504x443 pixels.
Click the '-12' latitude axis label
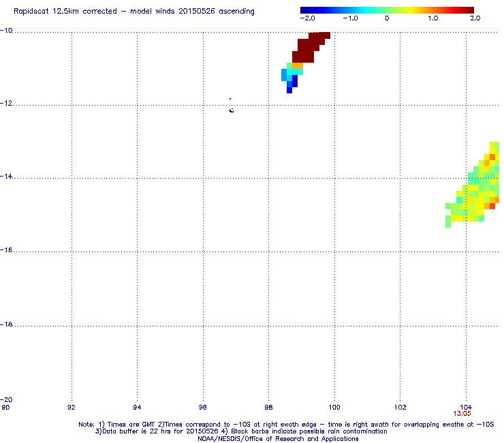pyautogui.click(x=6, y=104)
